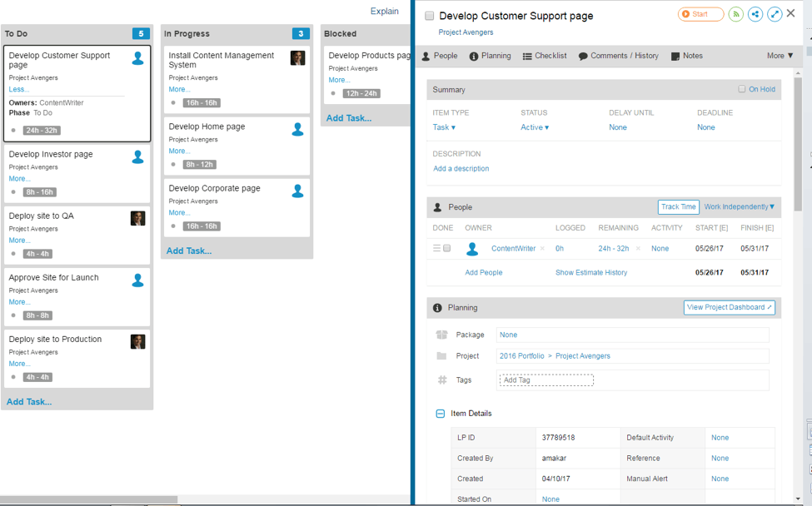Click Add Task in In Progress column
Image resolution: width=812 pixels, height=506 pixels.
point(189,251)
